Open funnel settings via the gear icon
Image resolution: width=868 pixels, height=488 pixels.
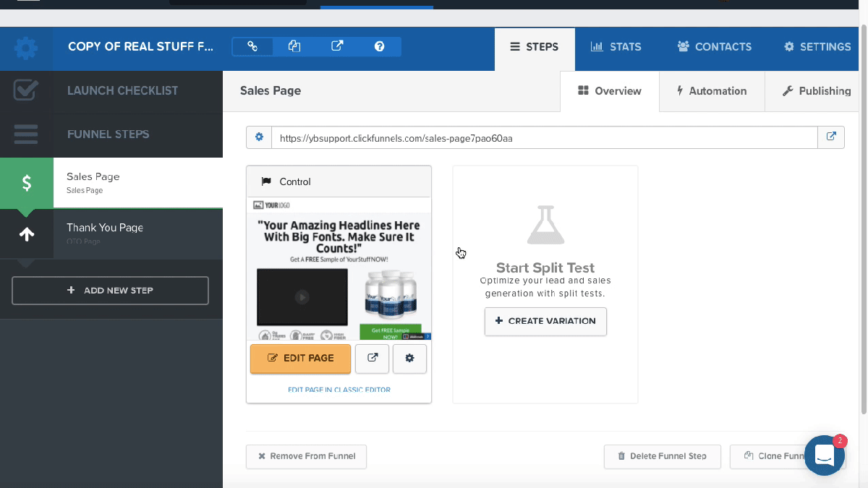click(26, 46)
